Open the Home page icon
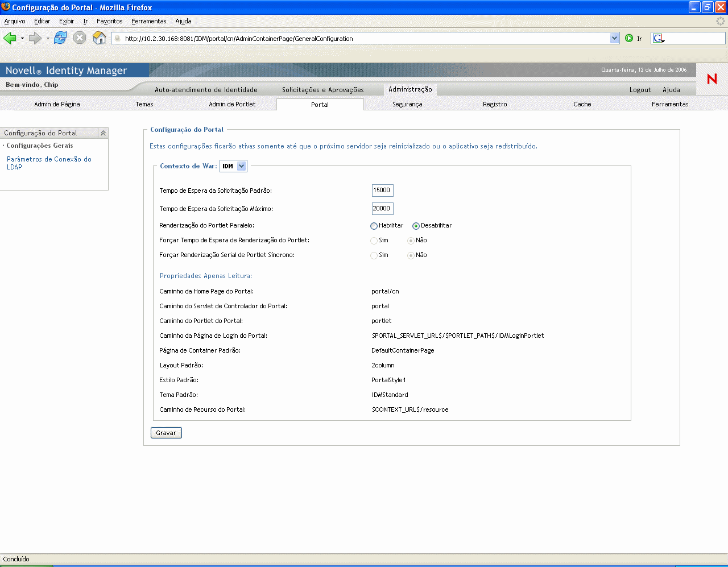This screenshot has height=567, width=728. (x=100, y=38)
